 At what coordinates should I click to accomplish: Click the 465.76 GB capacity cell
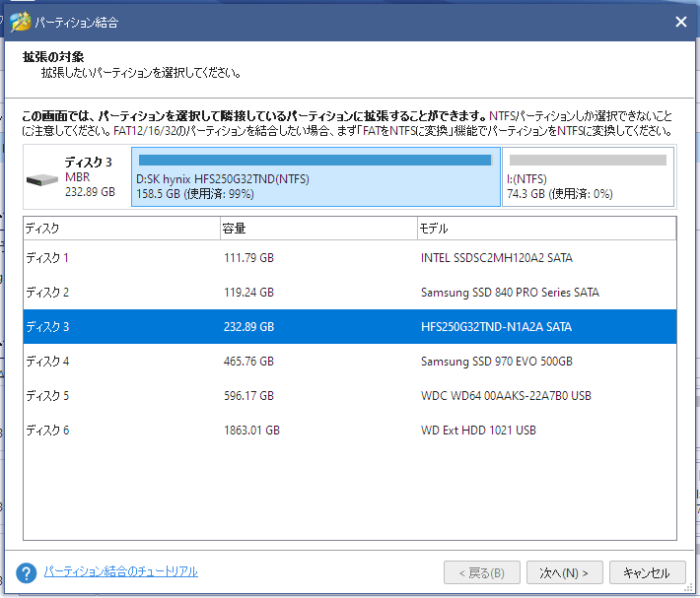click(248, 362)
